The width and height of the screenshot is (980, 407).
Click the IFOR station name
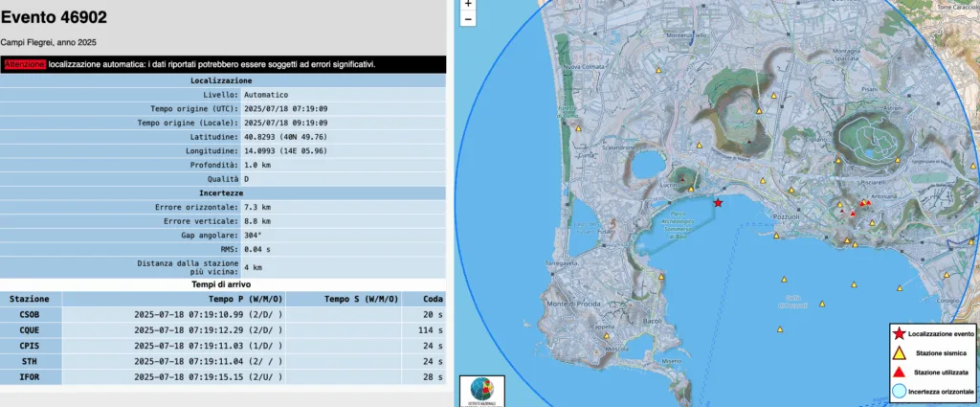point(29,378)
